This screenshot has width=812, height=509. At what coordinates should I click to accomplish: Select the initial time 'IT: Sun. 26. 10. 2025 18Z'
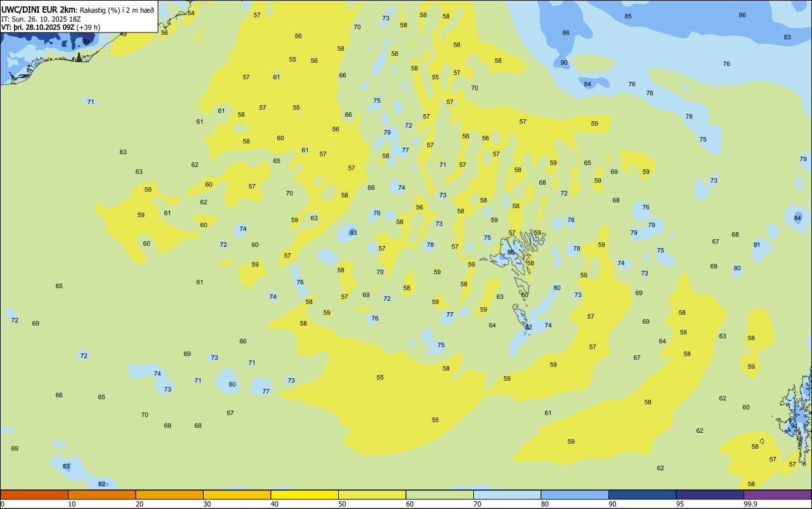(41, 19)
